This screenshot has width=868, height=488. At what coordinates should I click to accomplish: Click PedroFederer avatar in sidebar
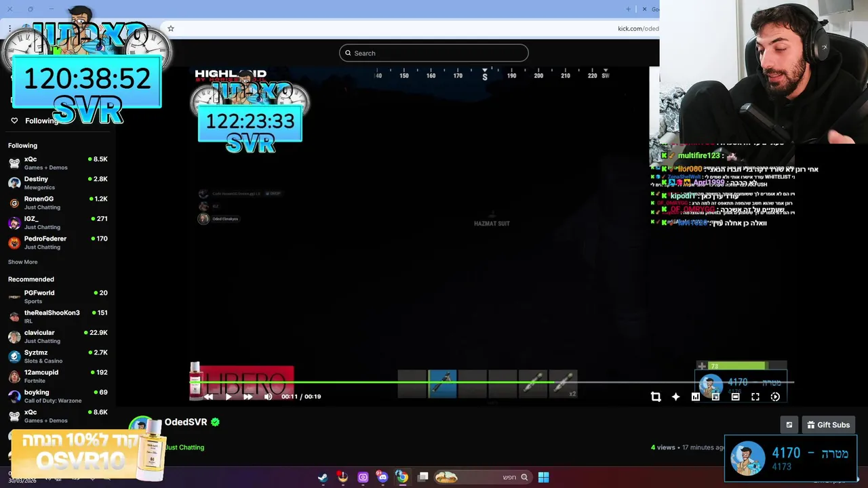pyautogui.click(x=14, y=243)
